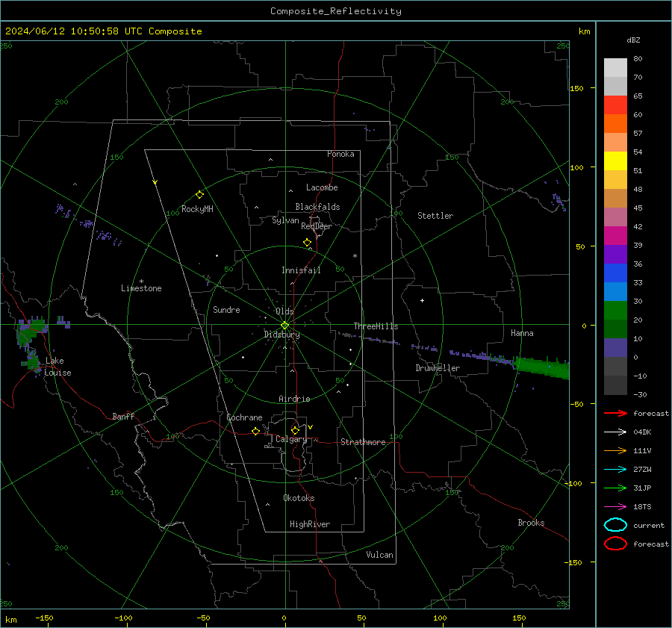Screen dimensions: 672x628
Task: Select the bright red swatch in dBZ legend
Action: (615, 105)
